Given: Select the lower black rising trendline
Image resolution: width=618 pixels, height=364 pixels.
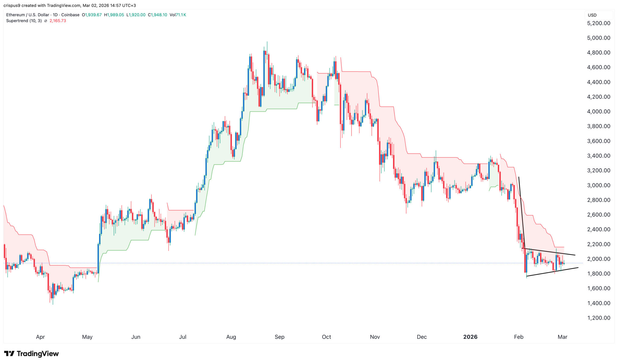Looking at the screenshot, I should tap(552, 272).
